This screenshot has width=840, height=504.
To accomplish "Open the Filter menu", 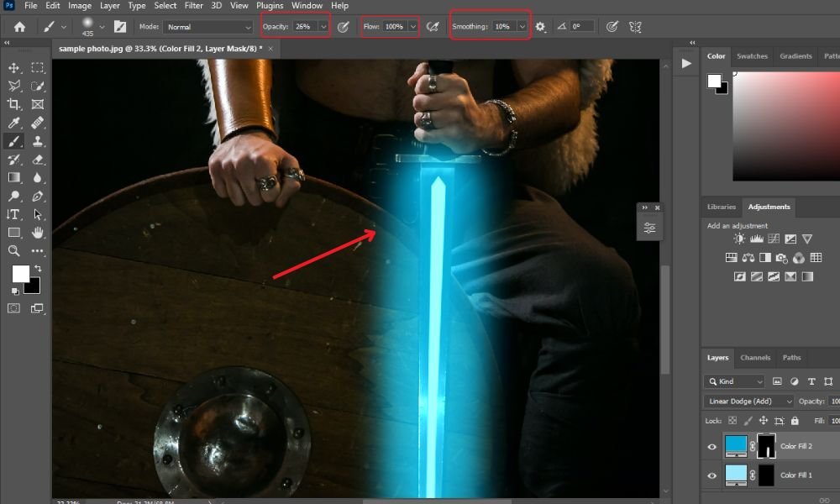I will click(193, 6).
